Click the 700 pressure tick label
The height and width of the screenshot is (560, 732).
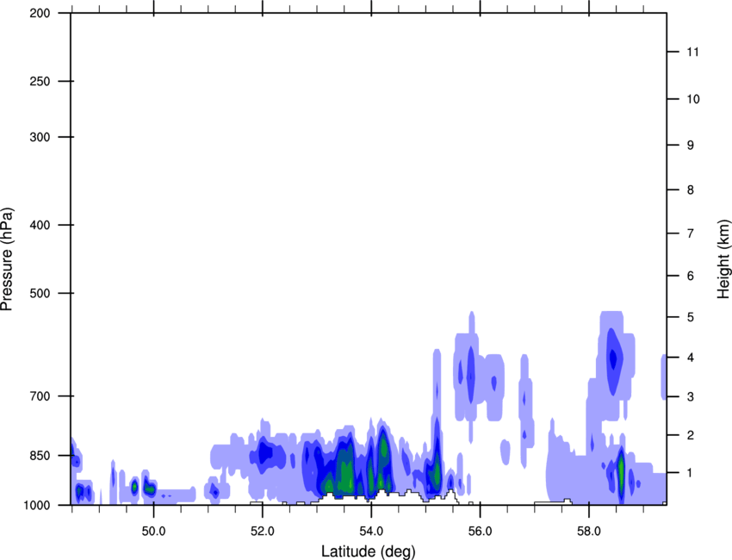tap(40, 396)
